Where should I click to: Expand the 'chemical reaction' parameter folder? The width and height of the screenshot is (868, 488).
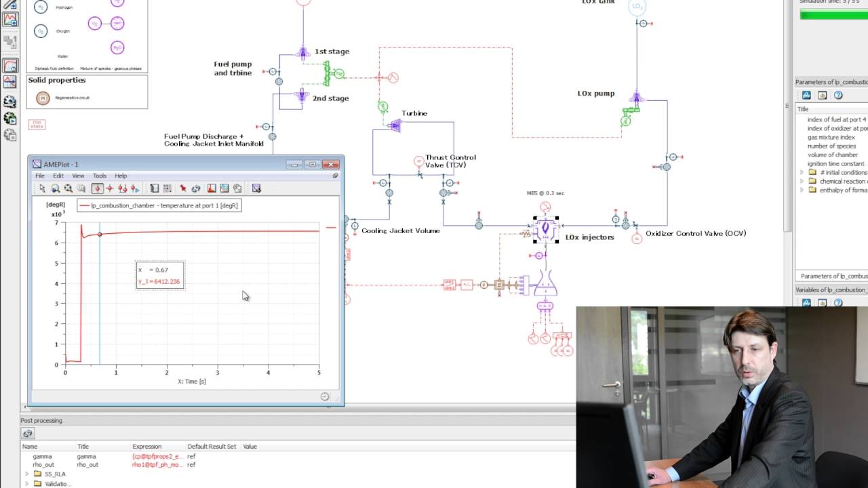tap(802, 181)
